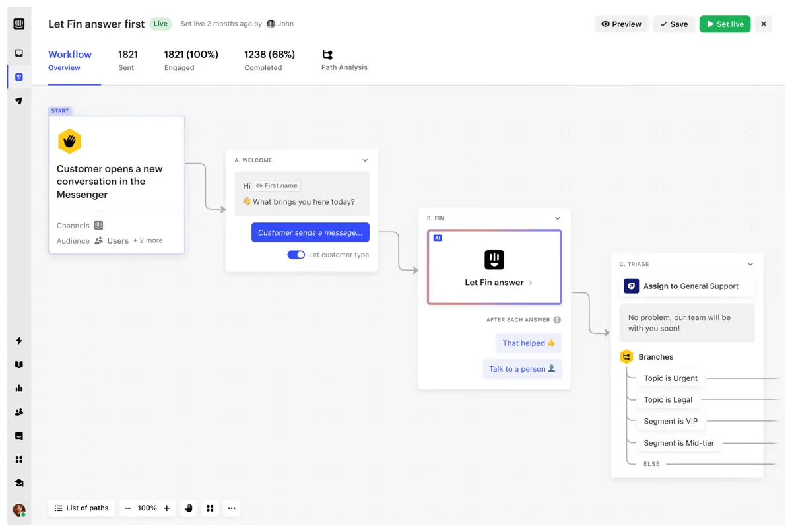Click the fit-to-view grid icon near zoom controls
This screenshot has height=532, width=792.
(210, 508)
